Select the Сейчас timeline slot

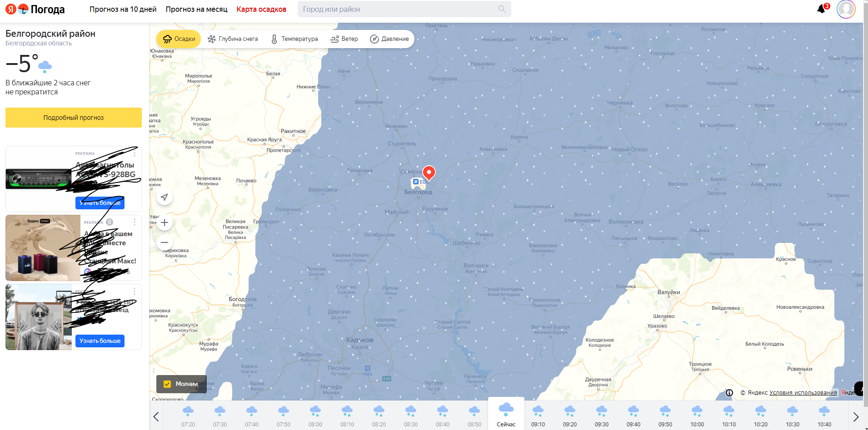[506, 414]
